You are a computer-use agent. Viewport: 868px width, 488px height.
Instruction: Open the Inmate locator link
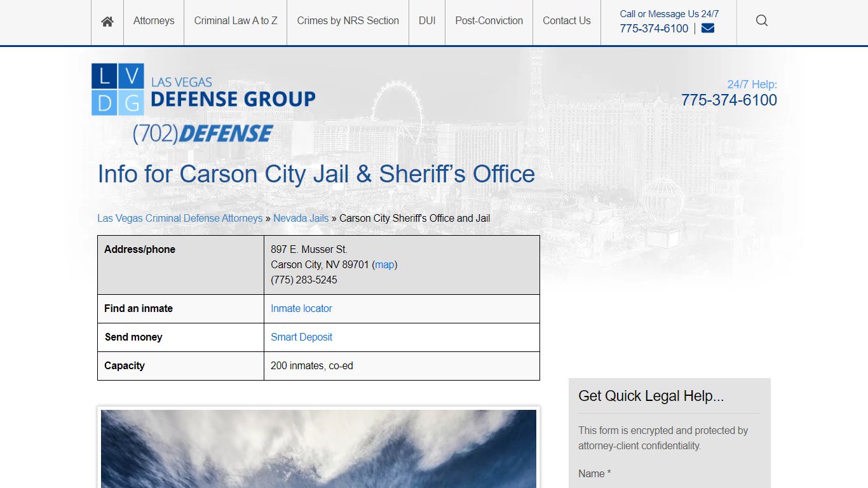click(301, 308)
